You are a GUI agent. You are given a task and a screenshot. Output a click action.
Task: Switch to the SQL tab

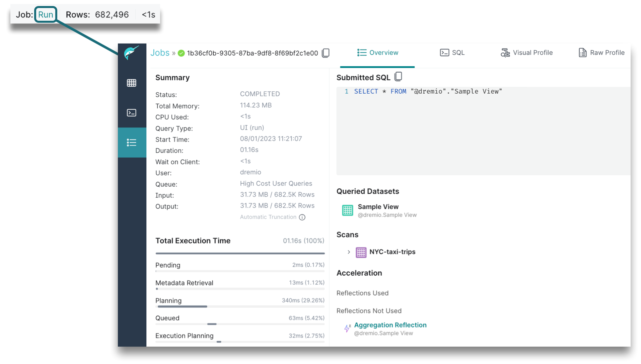point(452,53)
